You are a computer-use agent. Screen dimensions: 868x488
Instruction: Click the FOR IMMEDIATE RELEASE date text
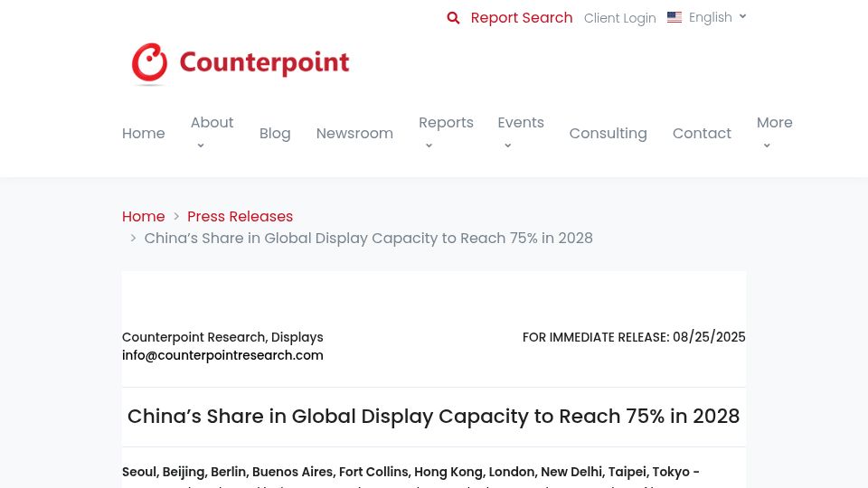[634, 337]
